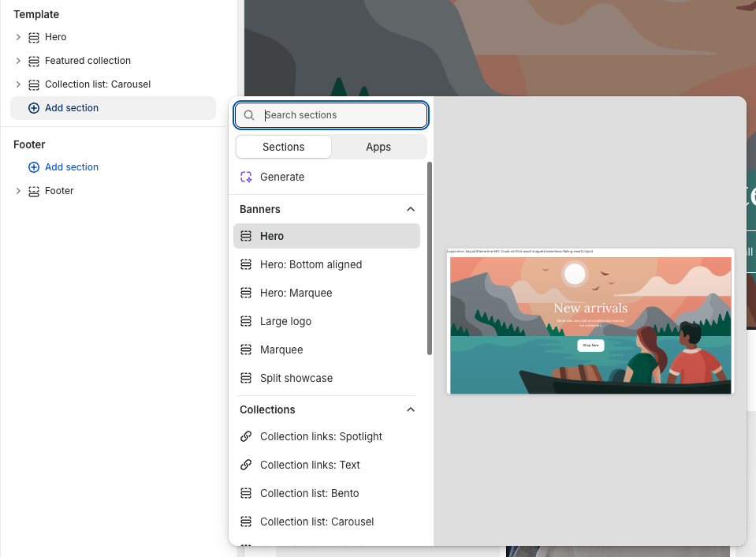Open Featured collection in sidebar
Viewport: 756px width, 557px height.
point(88,61)
